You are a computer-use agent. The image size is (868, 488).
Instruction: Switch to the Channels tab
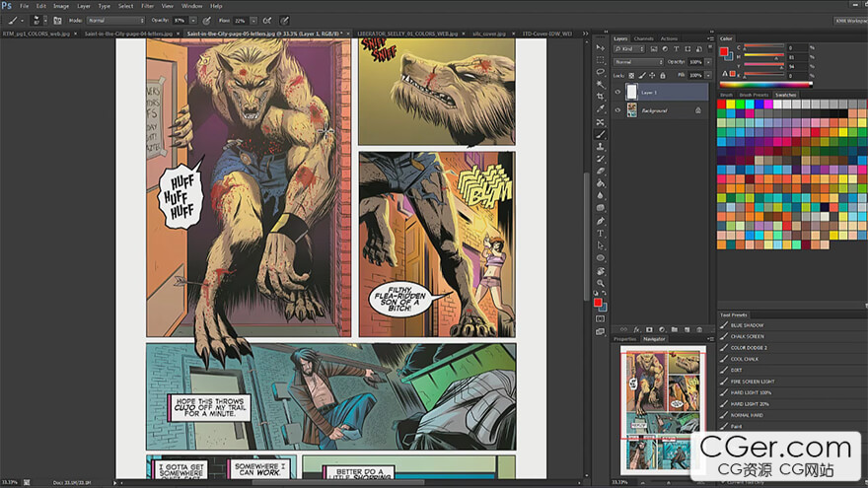pos(643,38)
